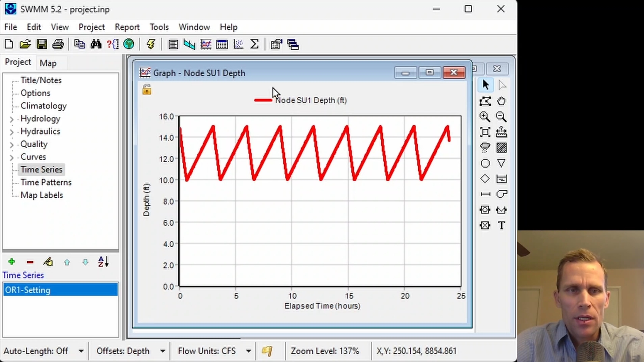Delete the time series with the red minus
The image size is (644, 362).
click(x=30, y=262)
